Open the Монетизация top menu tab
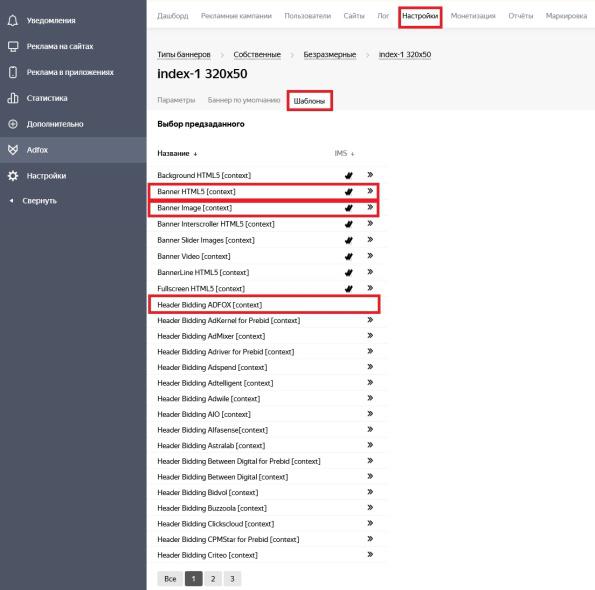Screen dimensions: 595x590 (x=473, y=16)
